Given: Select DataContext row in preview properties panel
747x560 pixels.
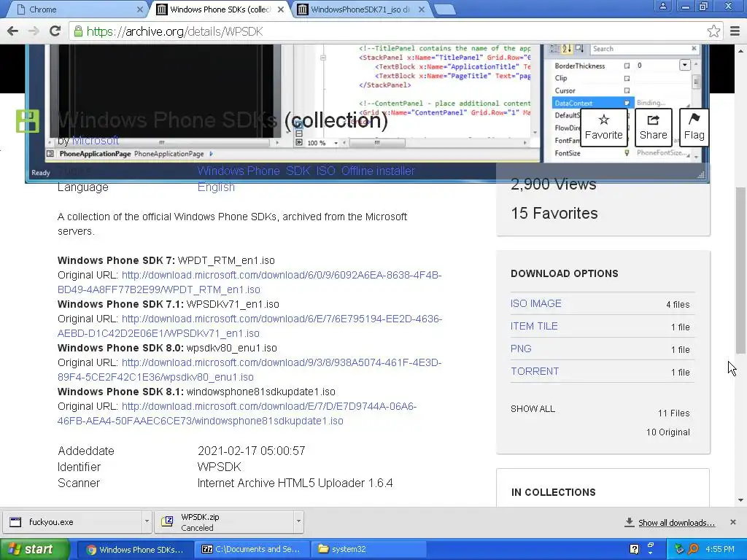Looking at the screenshot, I should click(592, 103).
